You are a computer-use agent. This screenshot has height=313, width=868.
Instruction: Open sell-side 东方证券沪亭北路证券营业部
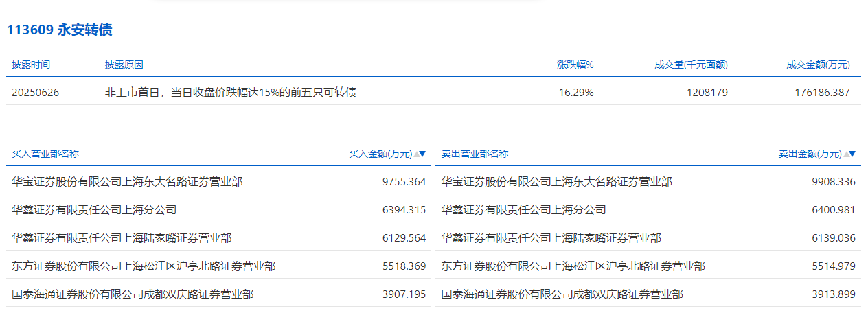coord(573,266)
